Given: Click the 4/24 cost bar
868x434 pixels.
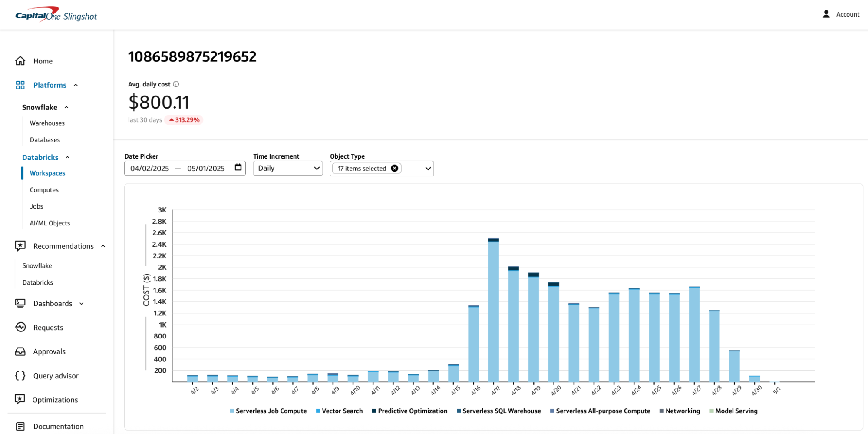Looking at the screenshot, I should coord(634,335).
